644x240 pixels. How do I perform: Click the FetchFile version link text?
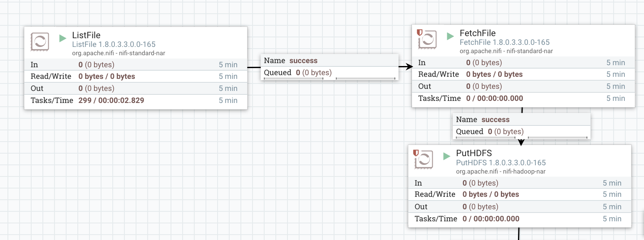(505, 42)
